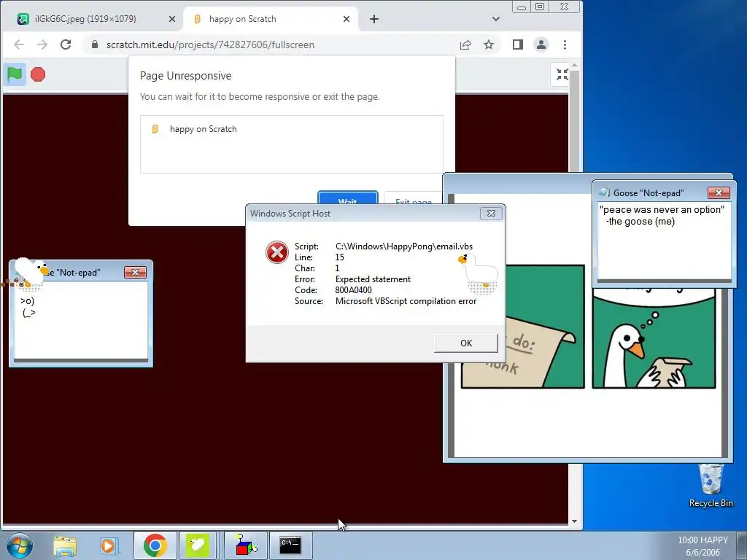
Task: Click the address bar URL
Action: point(210,44)
